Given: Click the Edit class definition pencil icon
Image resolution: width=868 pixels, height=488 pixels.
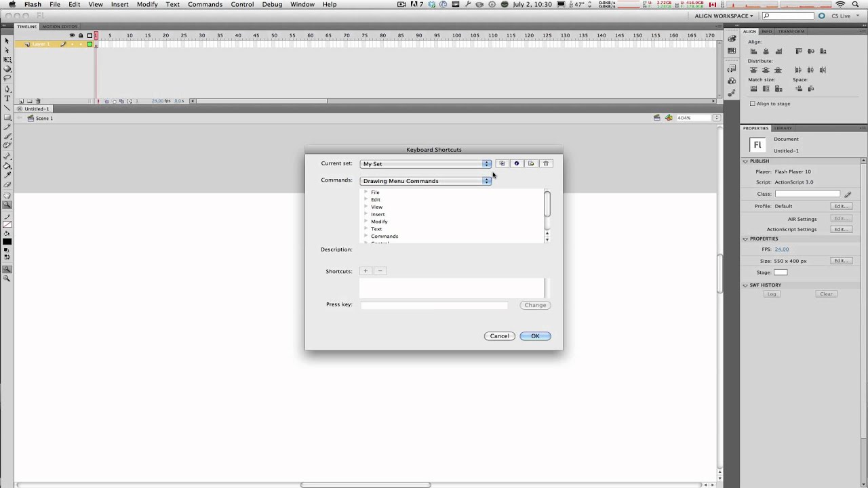Looking at the screenshot, I should click(848, 195).
